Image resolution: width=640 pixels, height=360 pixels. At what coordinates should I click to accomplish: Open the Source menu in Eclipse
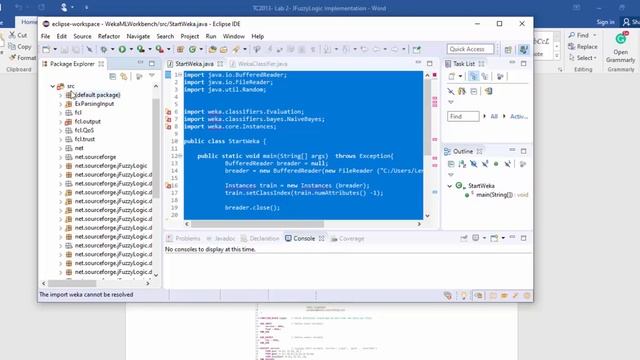point(82,36)
